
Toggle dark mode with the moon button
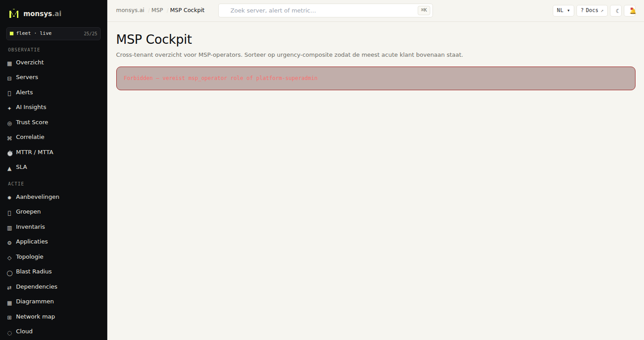[x=616, y=11]
